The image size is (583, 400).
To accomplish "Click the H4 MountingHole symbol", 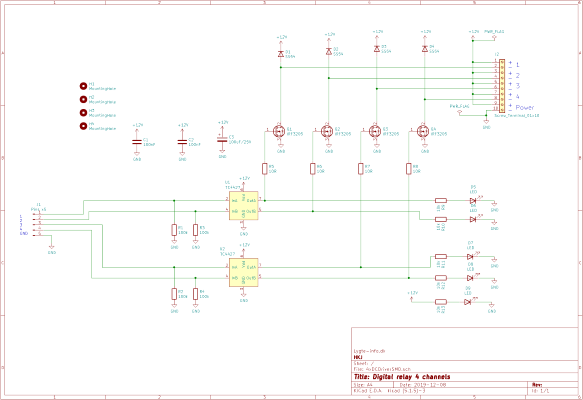I will 83,126.
